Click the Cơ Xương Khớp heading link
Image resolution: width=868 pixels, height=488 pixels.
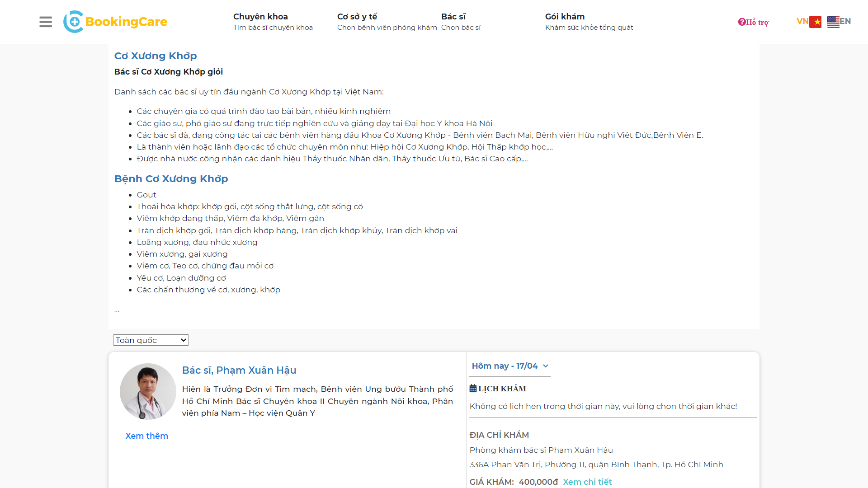click(x=155, y=56)
